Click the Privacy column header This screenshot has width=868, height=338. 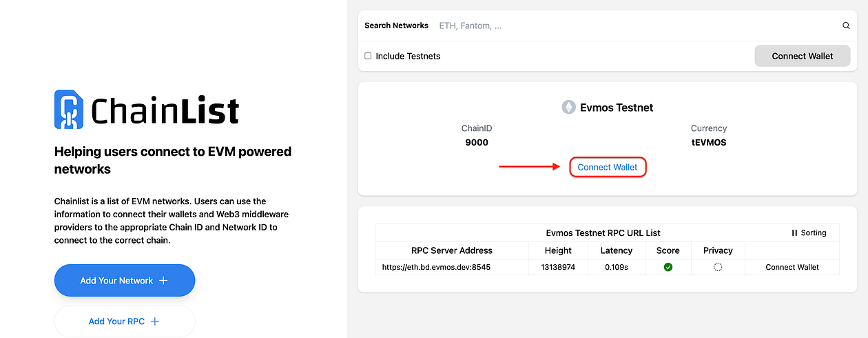click(x=718, y=250)
